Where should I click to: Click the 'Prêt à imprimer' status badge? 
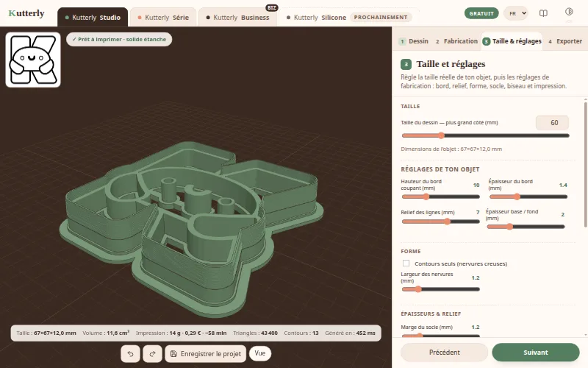coord(119,39)
